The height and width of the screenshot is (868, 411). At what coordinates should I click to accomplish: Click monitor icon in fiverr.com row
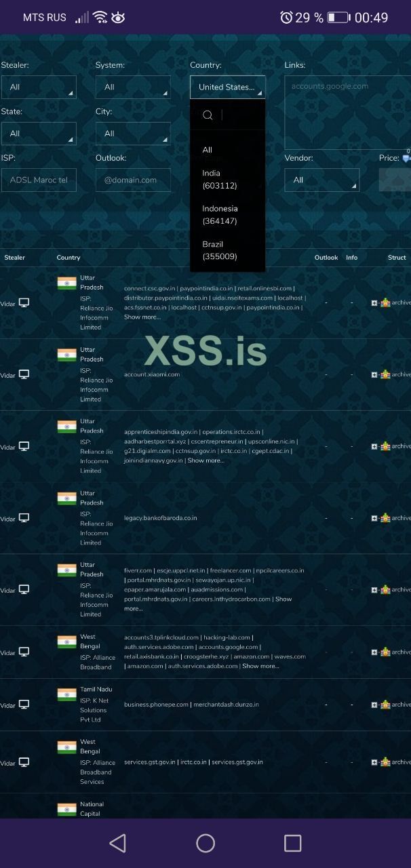tap(24, 590)
